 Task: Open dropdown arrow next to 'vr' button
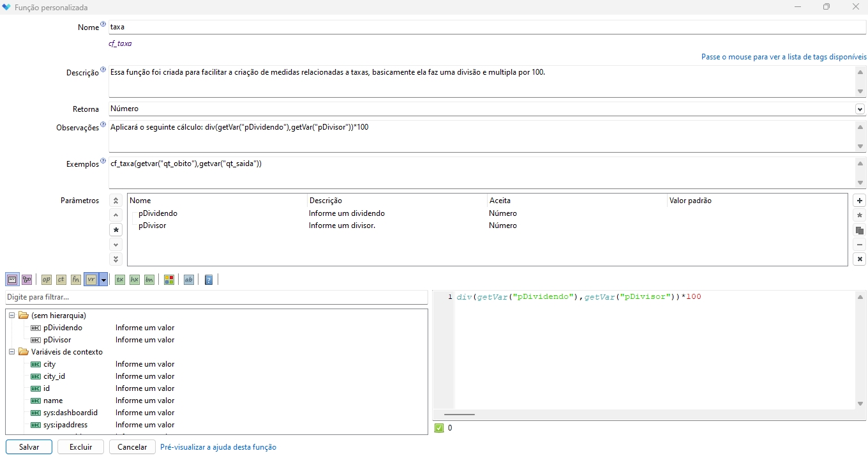[x=103, y=280]
